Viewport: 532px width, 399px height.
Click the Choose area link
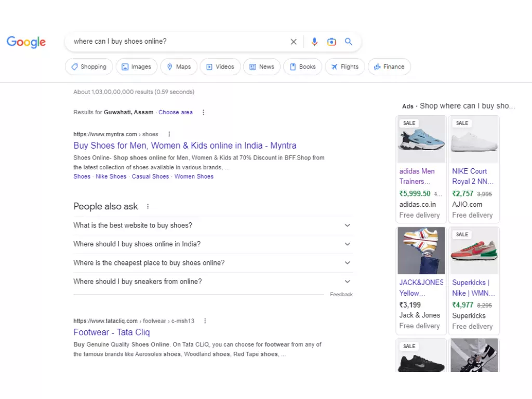coord(176,112)
